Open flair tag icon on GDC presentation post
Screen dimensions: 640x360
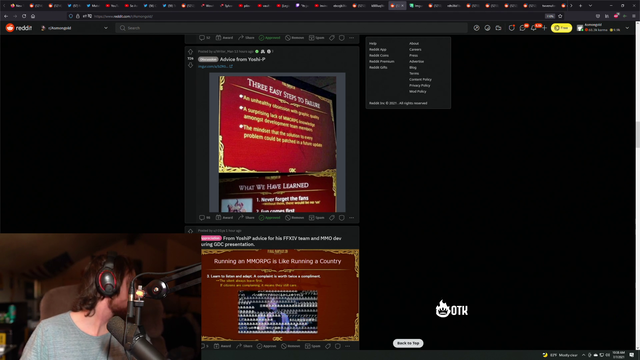[328, 346]
